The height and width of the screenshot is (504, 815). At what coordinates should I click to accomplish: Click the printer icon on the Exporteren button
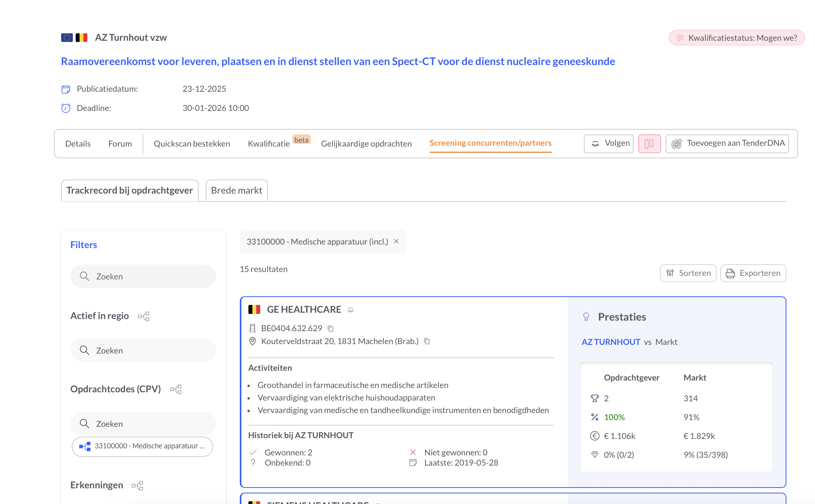tap(730, 273)
